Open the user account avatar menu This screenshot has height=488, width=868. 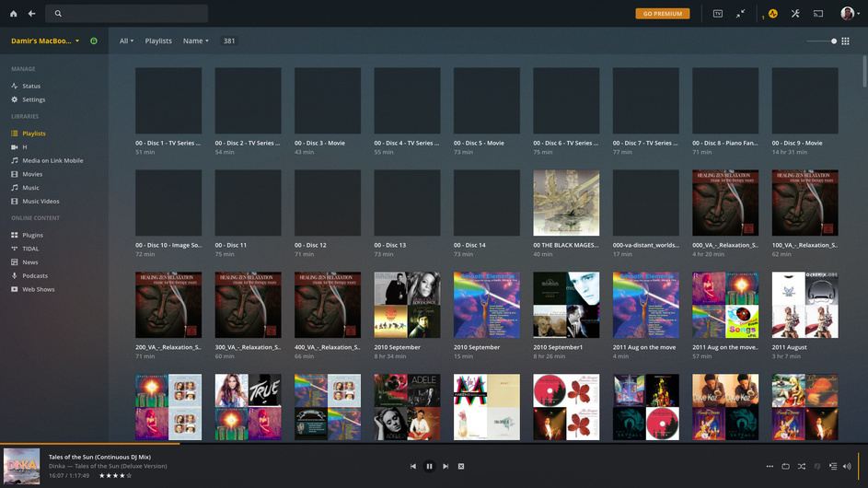click(850, 13)
